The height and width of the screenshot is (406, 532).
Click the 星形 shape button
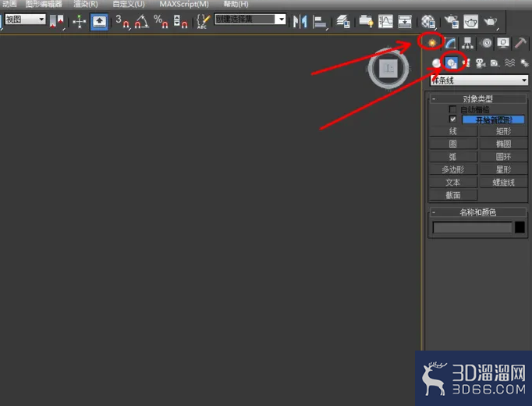[x=503, y=169]
